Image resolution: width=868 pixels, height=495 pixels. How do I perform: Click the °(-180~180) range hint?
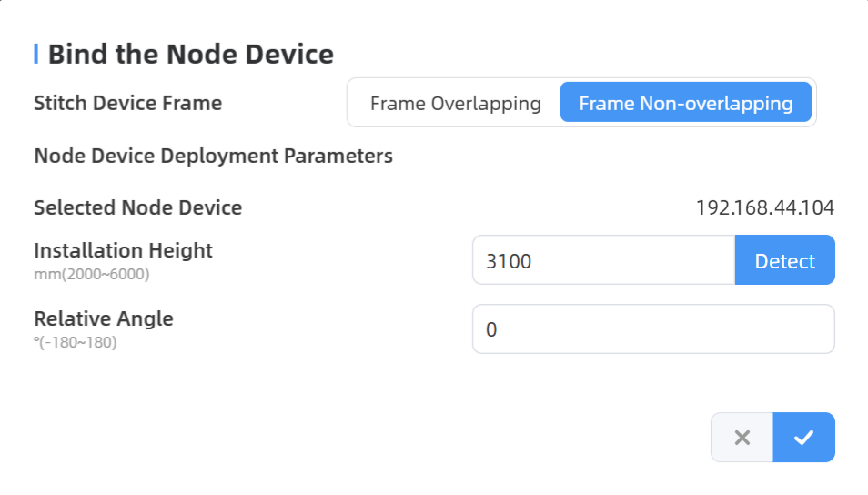(76, 342)
